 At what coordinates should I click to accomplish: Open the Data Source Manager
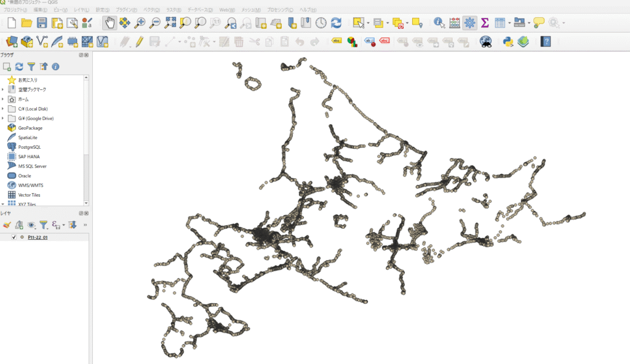(x=12, y=41)
